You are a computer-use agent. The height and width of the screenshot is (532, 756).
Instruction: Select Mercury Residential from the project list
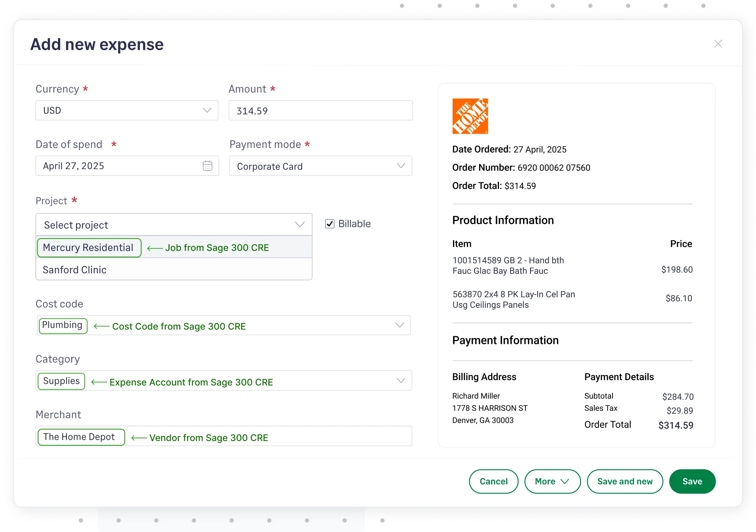point(89,248)
